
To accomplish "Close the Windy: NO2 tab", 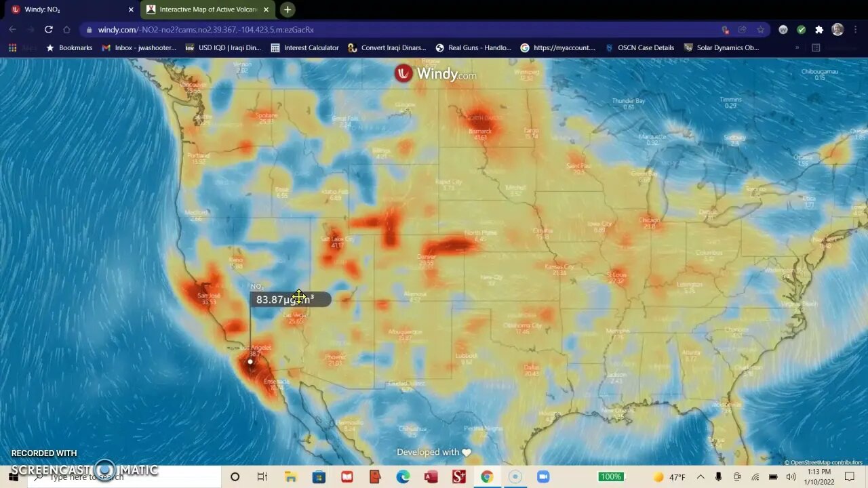I will [131, 9].
